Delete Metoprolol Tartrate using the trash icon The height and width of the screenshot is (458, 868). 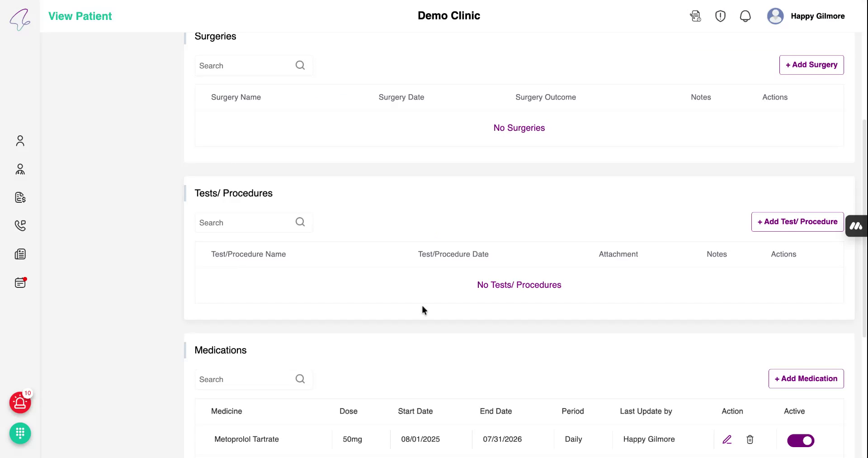click(750, 439)
